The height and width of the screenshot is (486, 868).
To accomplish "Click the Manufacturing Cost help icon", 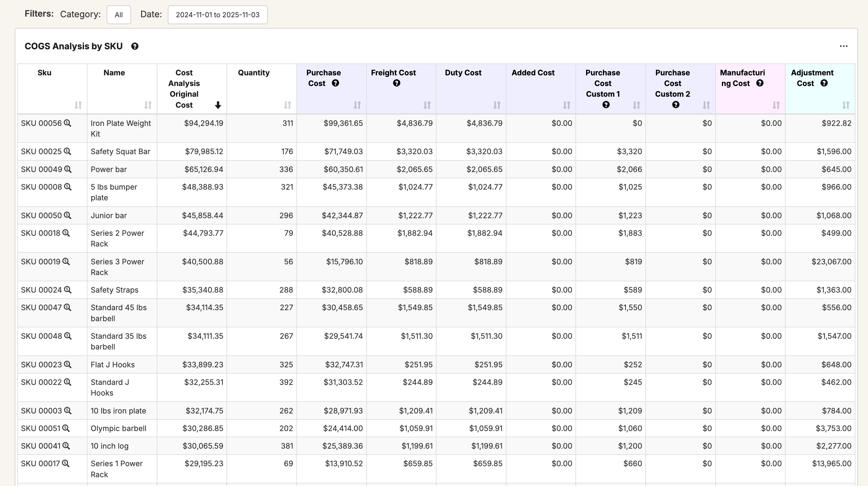I will pyautogui.click(x=760, y=83).
